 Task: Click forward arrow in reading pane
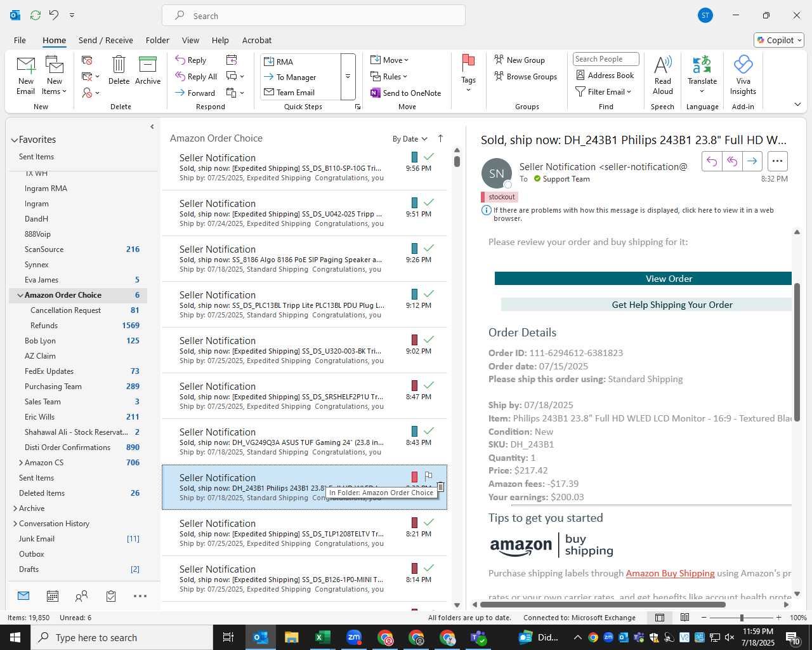(x=752, y=161)
